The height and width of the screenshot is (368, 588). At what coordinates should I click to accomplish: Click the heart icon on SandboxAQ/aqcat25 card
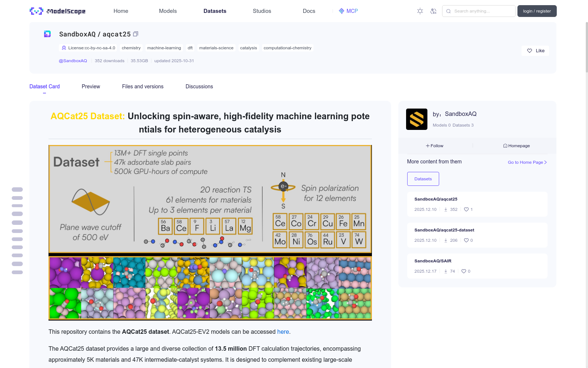pyautogui.click(x=466, y=209)
